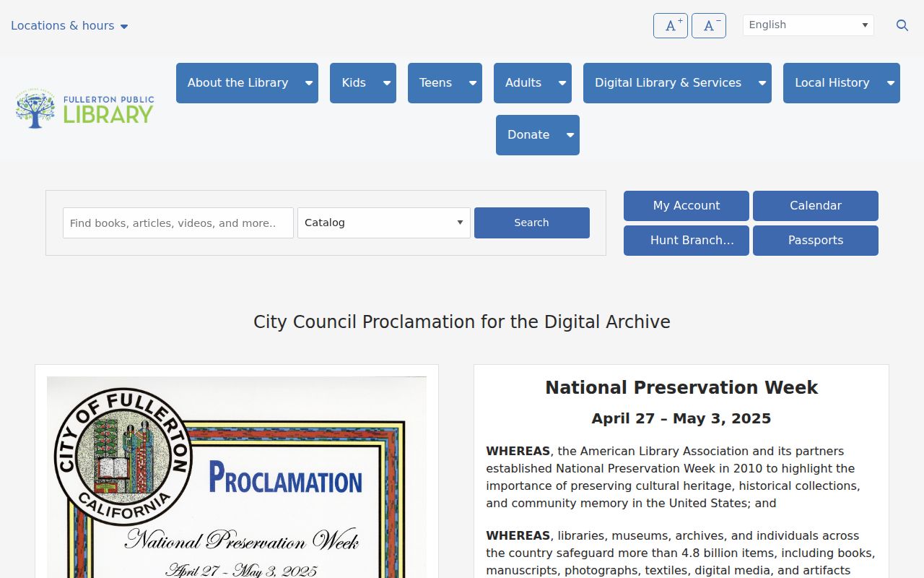Open the Donate menu item
This screenshot has width=924, height=578.
(x=528, y=135)
